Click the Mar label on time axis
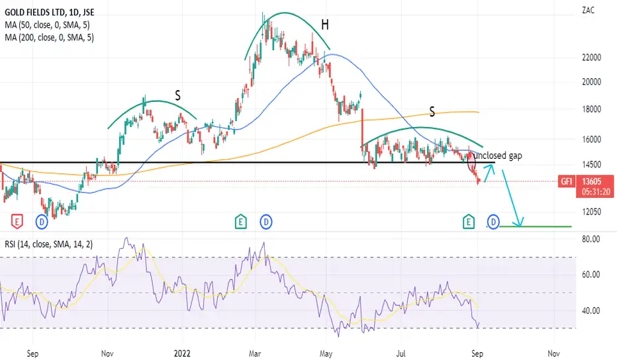The height and width of the screenshot is (364, 617). [x=255, y=353]
